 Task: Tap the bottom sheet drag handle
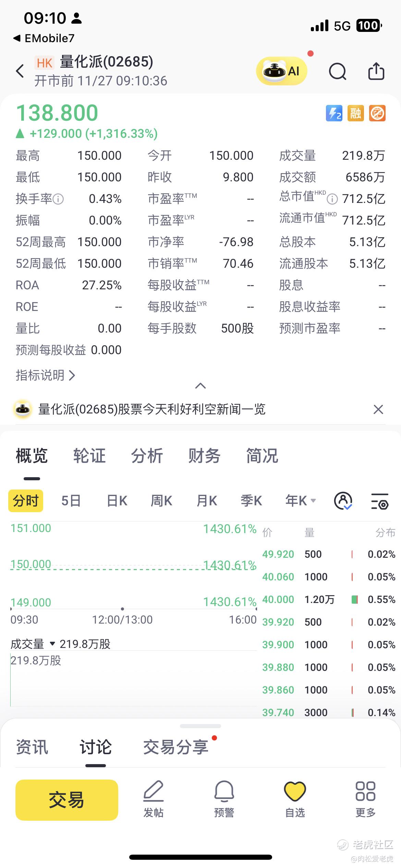click(200, 726)
